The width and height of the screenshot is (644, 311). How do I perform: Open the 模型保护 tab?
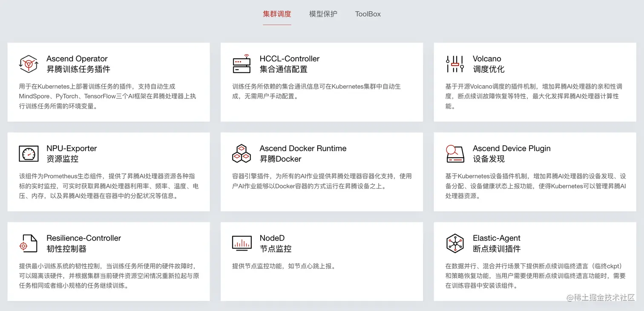[323, 14]
